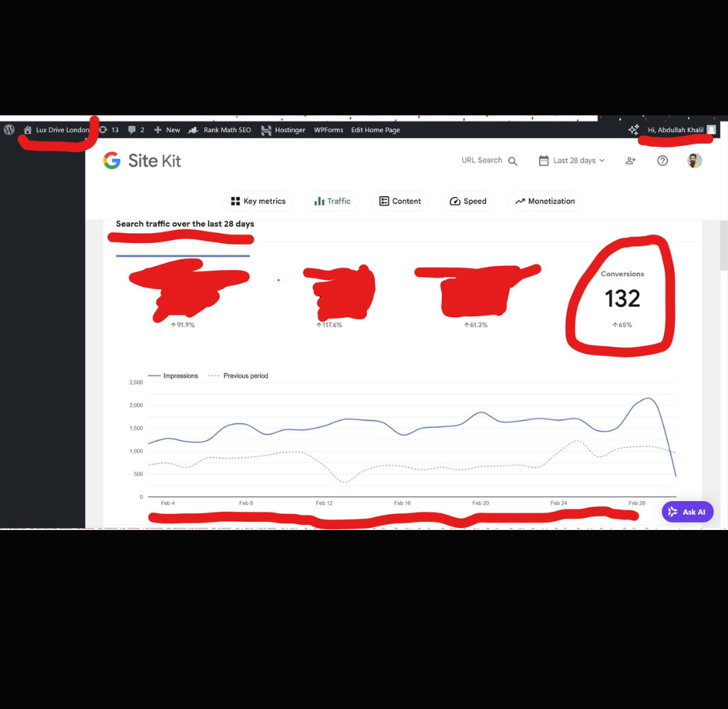The image size is (728, 709).
Task: Go to the Content tab
Action: 400,201
